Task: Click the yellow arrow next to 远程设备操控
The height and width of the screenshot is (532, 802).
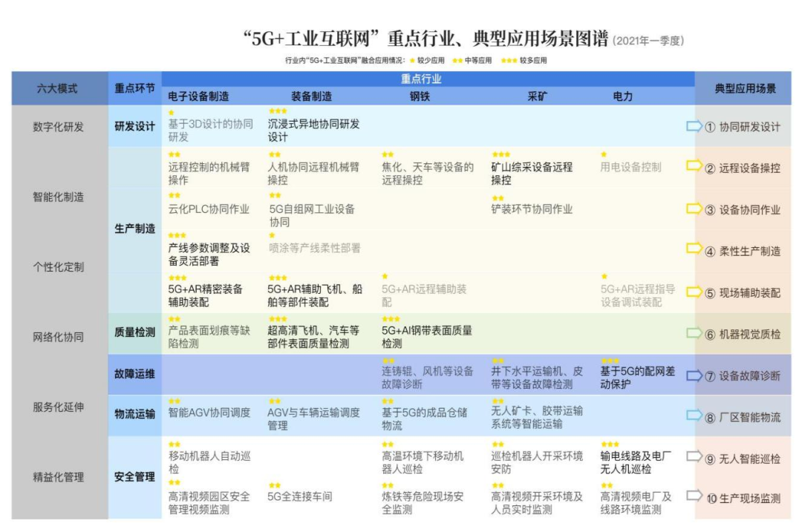Action: click(x=694, y=166)
